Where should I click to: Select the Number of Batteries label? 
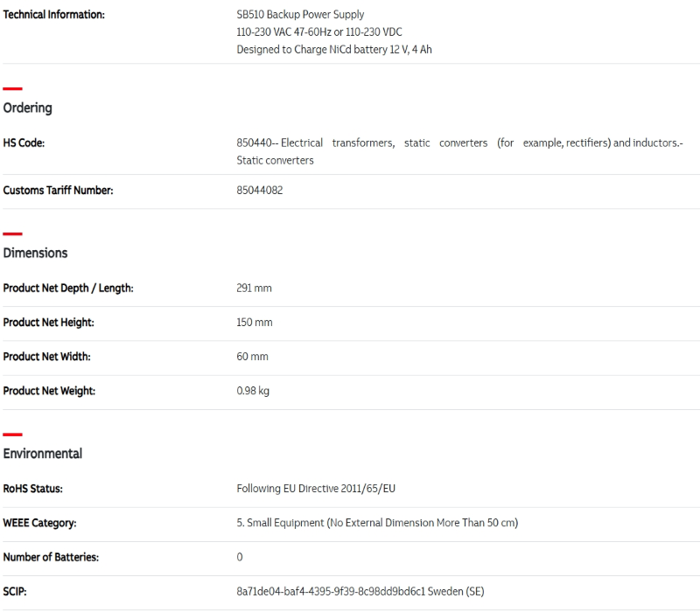[x=51, y=557]
